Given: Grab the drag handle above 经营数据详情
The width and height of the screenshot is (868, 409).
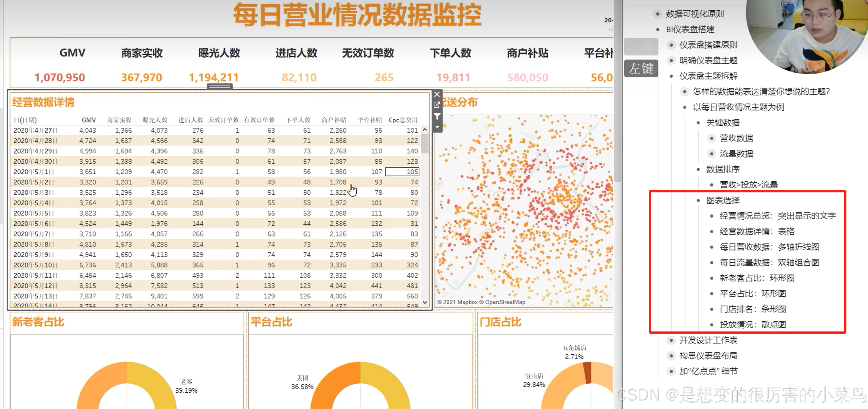Looking at the screenshot, I should (219, 86).
